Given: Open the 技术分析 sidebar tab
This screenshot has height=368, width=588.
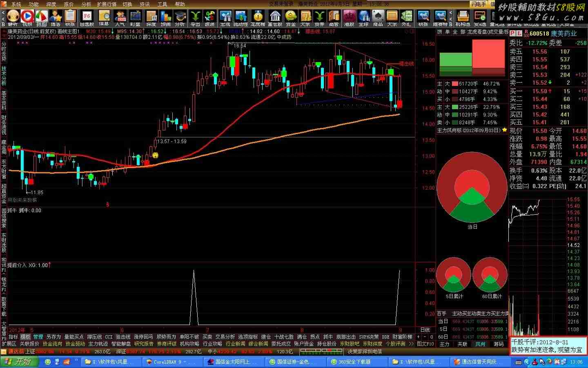Looking at the screenshot, I should click(x=4, y=76).
